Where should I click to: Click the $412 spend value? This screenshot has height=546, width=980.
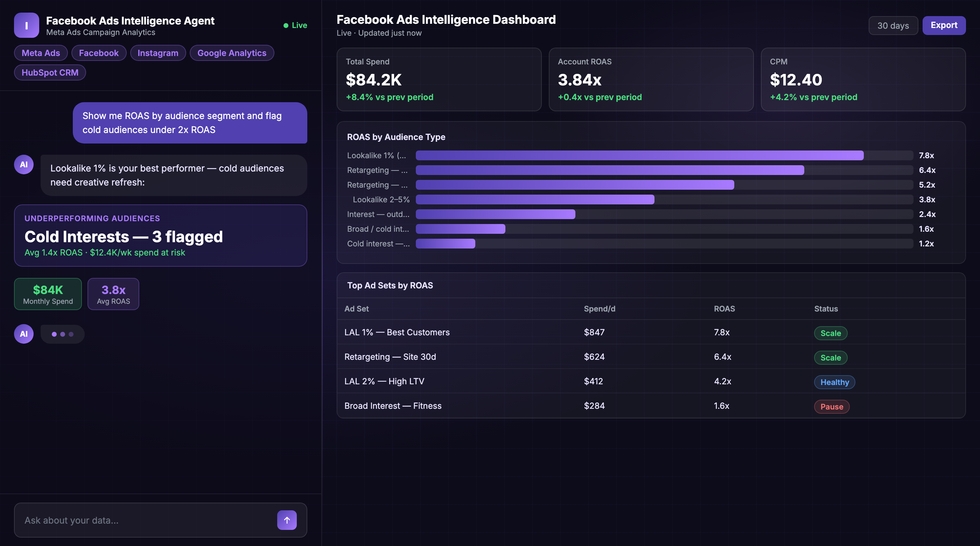tap(594, 381)
